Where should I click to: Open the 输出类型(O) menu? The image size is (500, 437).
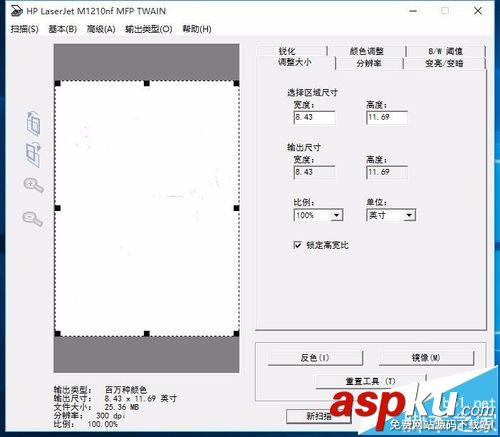(149, 29)
